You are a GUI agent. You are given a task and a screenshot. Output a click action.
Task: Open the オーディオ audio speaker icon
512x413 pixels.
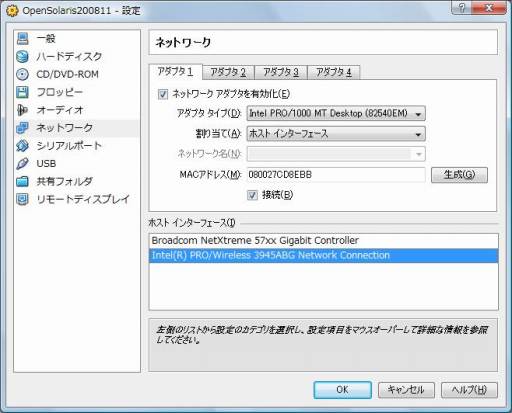[22, 110]
